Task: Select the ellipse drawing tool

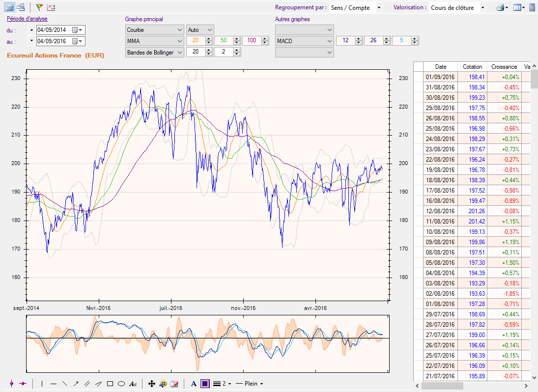Action: [121, 384]
